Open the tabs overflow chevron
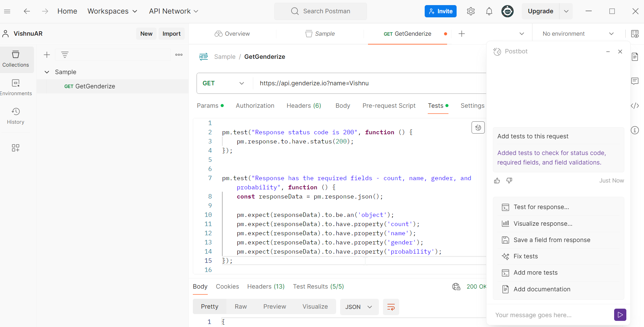This screenshot has height=327, width=644. tap(522, 34)
